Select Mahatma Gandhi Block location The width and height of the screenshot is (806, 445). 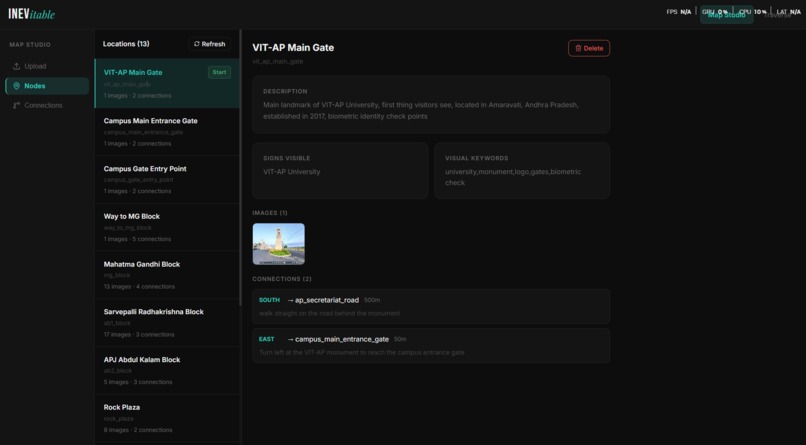coord(167,275)
